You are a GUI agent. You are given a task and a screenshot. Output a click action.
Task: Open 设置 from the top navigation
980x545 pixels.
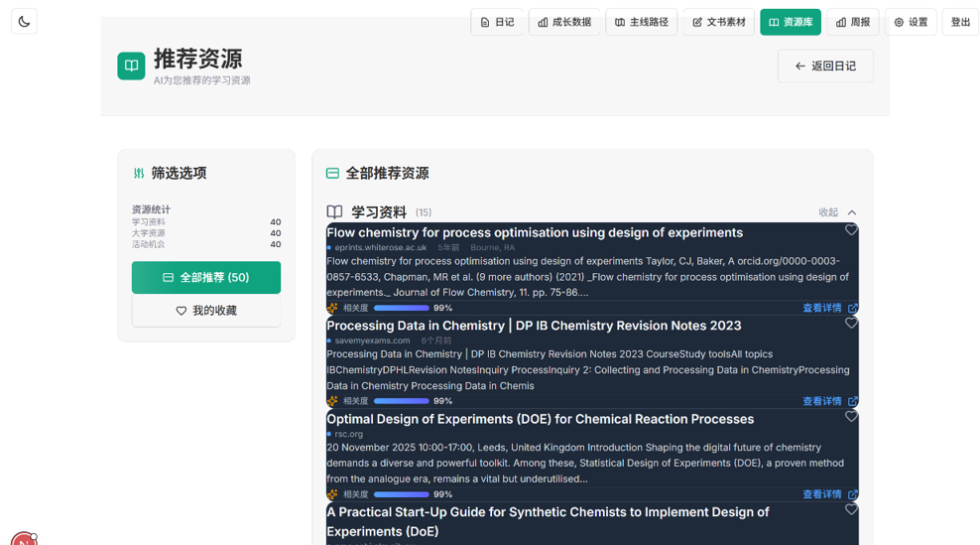point(910,22)
